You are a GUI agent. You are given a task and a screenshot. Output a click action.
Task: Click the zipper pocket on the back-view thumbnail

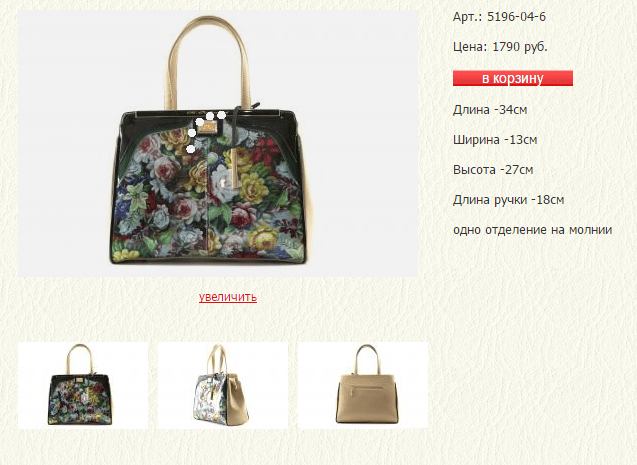364,389
